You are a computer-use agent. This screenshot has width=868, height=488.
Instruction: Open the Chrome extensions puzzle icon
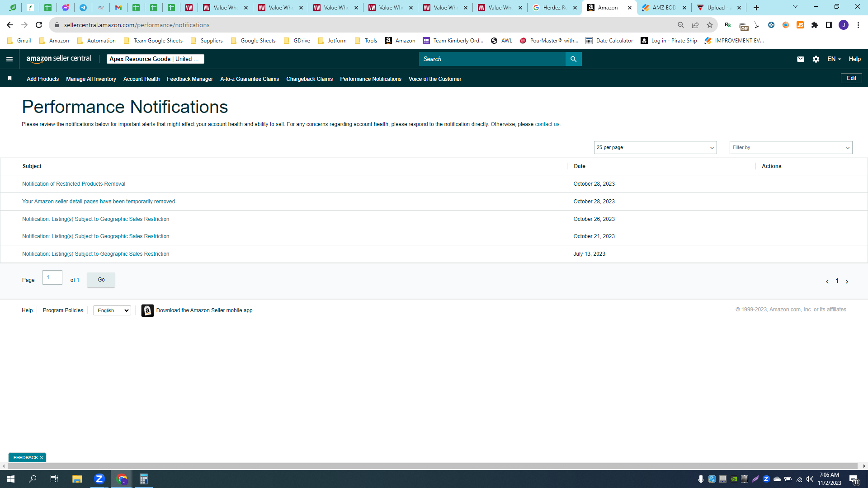(x=815, y=25)
